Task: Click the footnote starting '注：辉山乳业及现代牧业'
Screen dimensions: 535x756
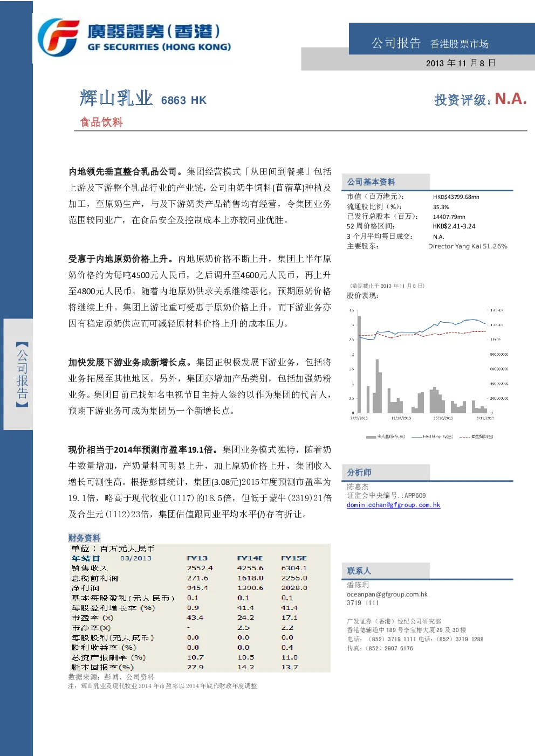Action: click(162, 686)
